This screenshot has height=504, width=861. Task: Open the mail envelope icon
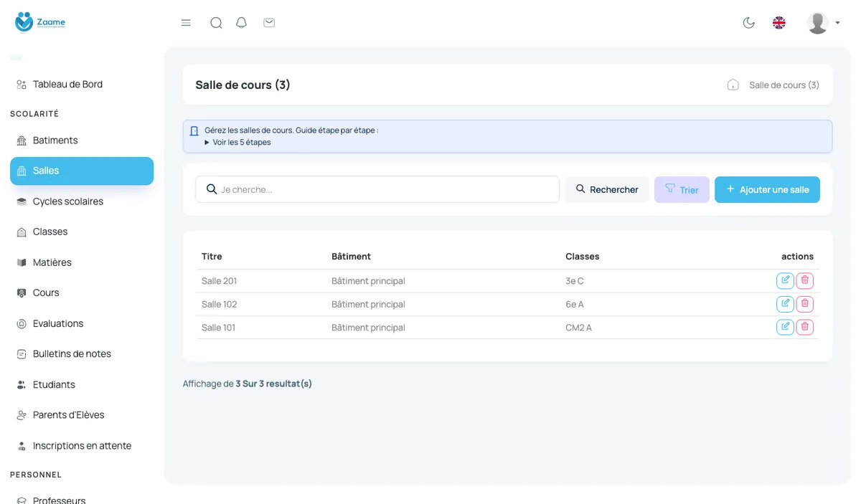click(x=269, y=23)
